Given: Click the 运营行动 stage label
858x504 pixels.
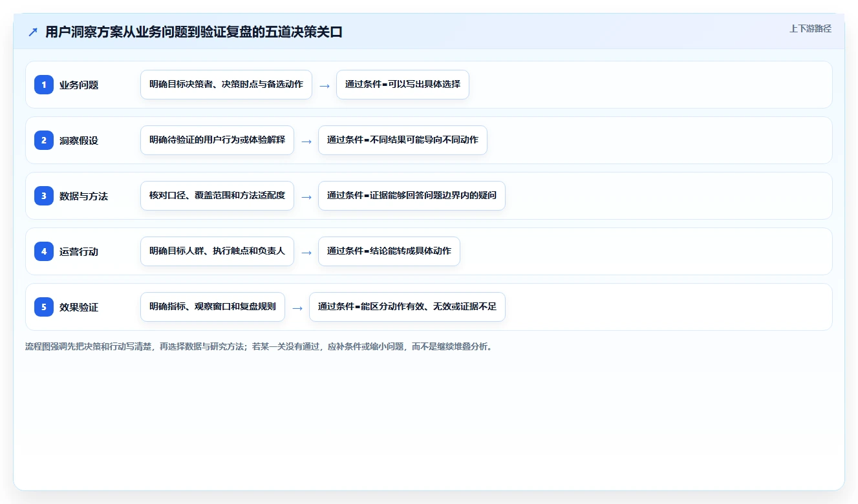Looking at the screenshot, I should [79, 251].
